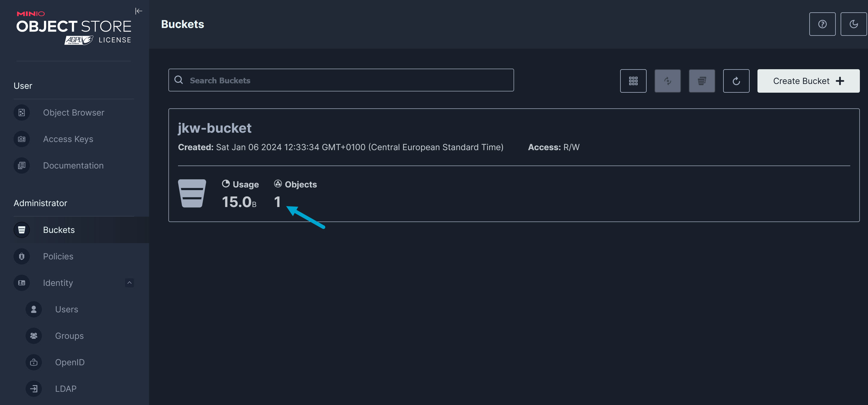
Task: Click the set replication icon
Action: 667,81
